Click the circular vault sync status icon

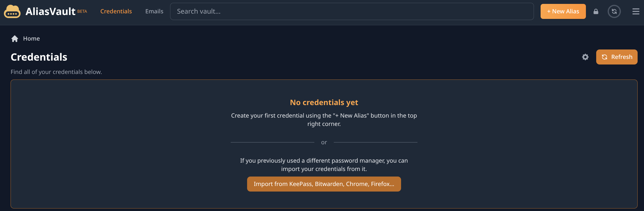614,11
